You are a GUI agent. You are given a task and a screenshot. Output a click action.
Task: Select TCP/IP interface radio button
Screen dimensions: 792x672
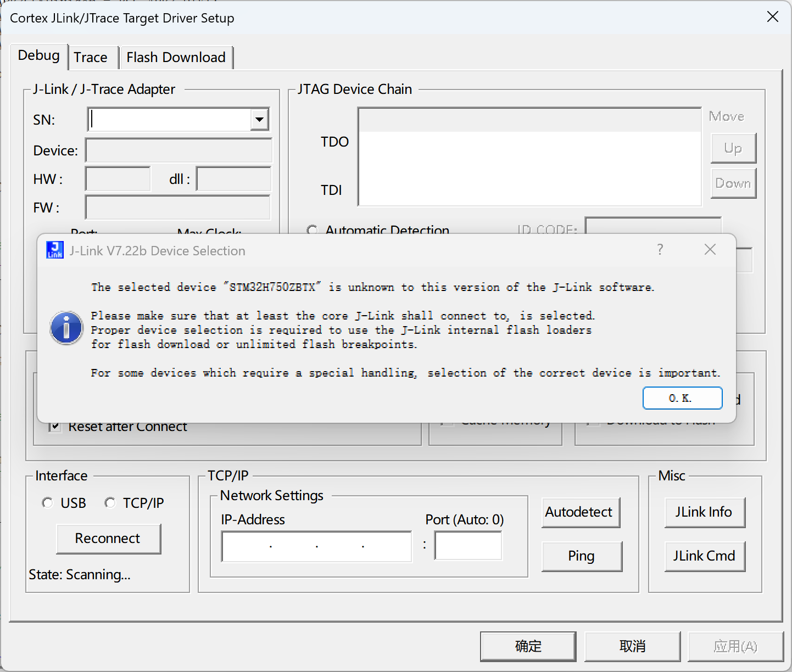pyautogui.click(x=110, y=503)
